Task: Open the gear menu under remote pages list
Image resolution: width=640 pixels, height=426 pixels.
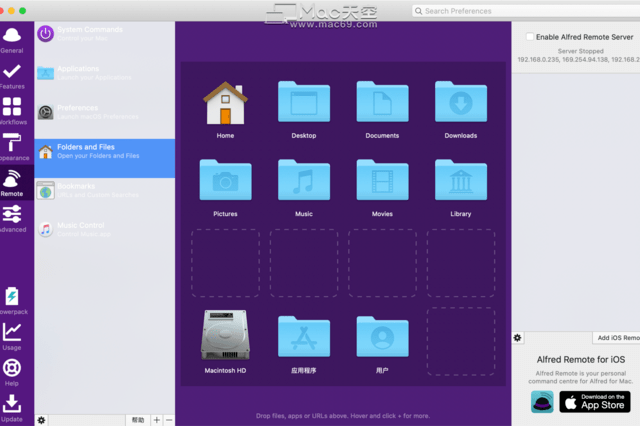Action: (x=42, y=420)
